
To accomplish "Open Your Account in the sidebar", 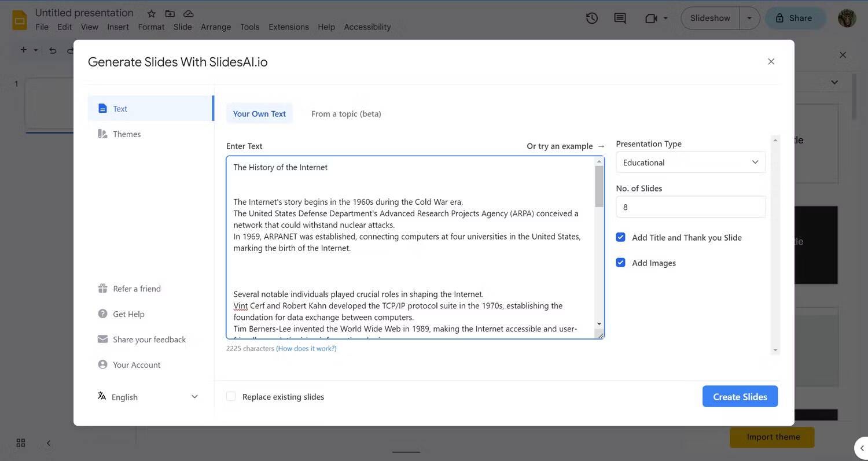I will tap(137, 365).
